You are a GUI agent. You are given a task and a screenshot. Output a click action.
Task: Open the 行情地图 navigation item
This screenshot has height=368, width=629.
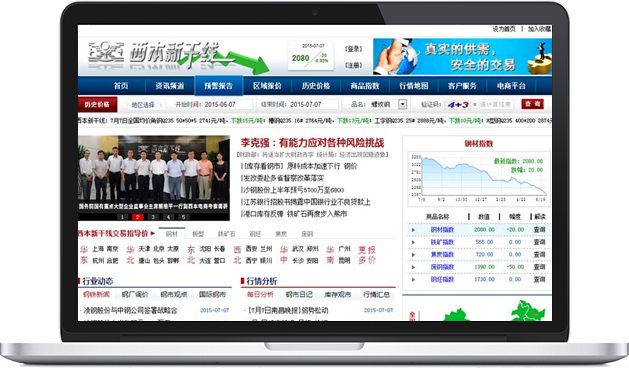click(x=414, y=86)
